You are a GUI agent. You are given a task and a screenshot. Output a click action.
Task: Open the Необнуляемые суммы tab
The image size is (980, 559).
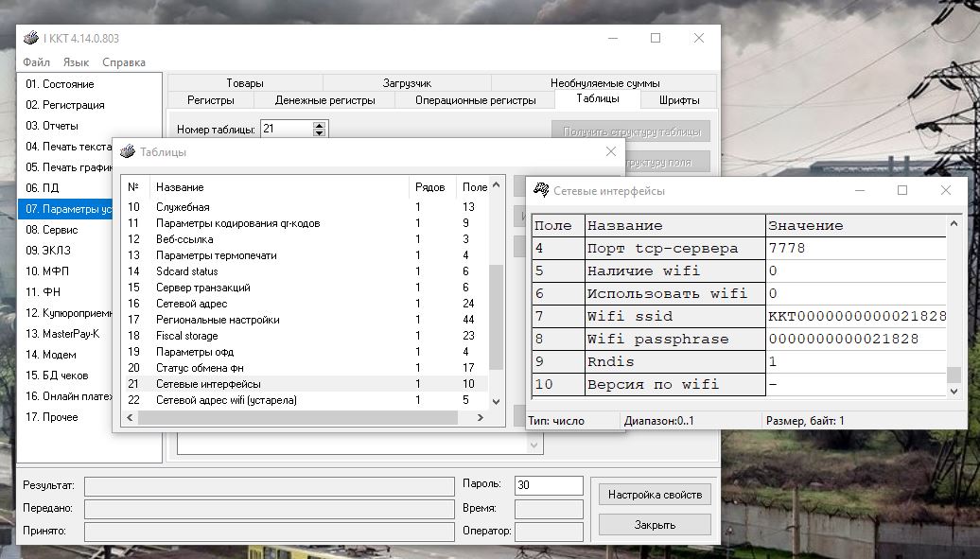(604, 83)
